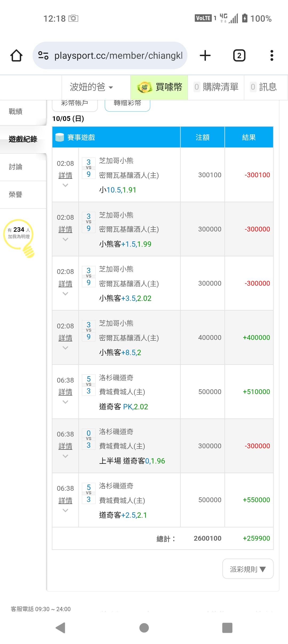
Task: Tap the playsport.cc address bar
Action: click(118, 56)
